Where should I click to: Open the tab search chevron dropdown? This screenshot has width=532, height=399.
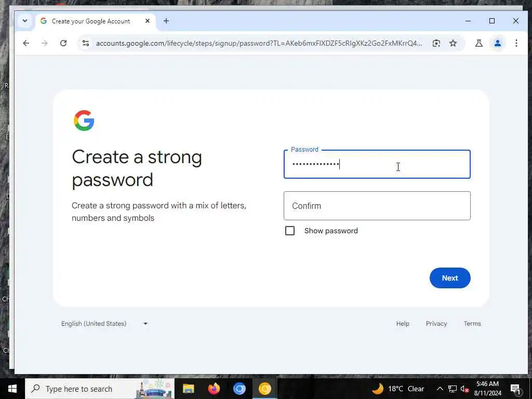pyautogui.click(x=25, y=21)
